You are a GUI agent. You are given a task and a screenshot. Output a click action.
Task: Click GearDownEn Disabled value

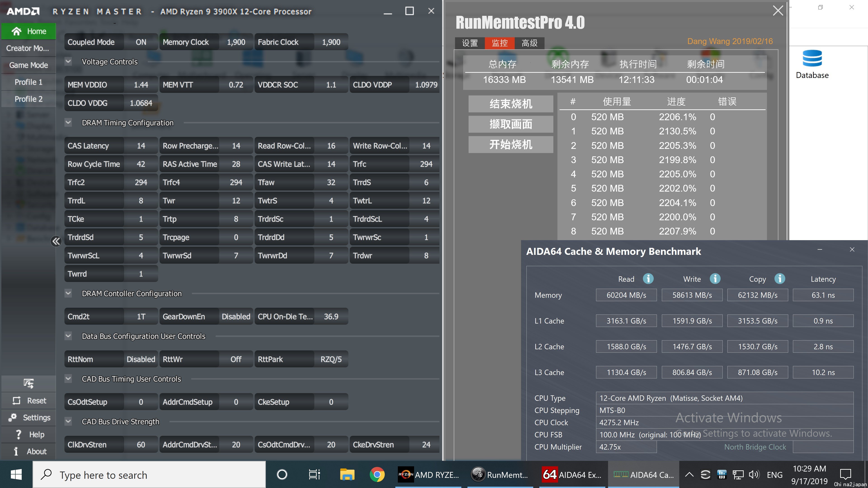pyautogui.click(x=236, y=317)
